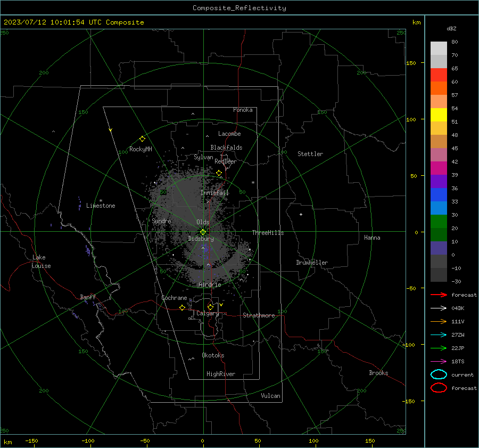Click the 45 dBZ legend value
This screenshot has height=448, width=479.
tap(455, 148)
